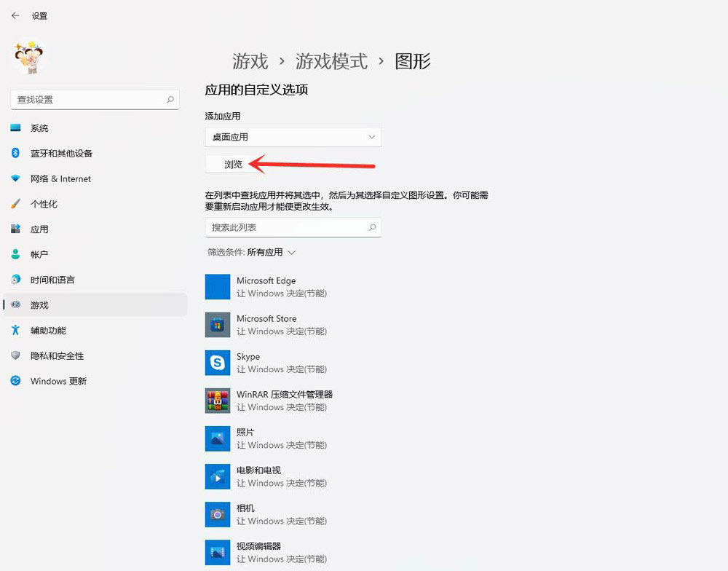The width and height of the screenshot is (728, 571).
Task: Go back to 游戏模式 in the breadcrumb
Action: [331, 61]
